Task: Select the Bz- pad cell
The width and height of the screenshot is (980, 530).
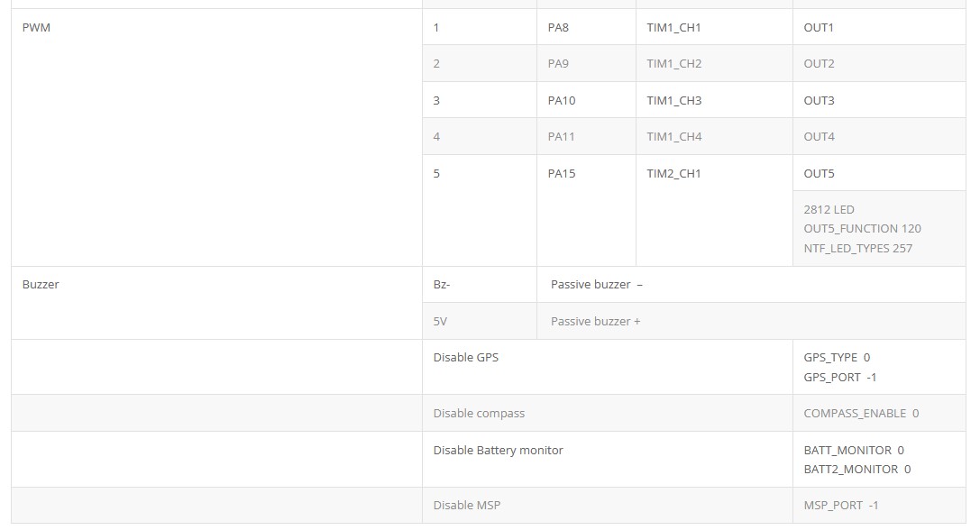Action: pos(480,284)
